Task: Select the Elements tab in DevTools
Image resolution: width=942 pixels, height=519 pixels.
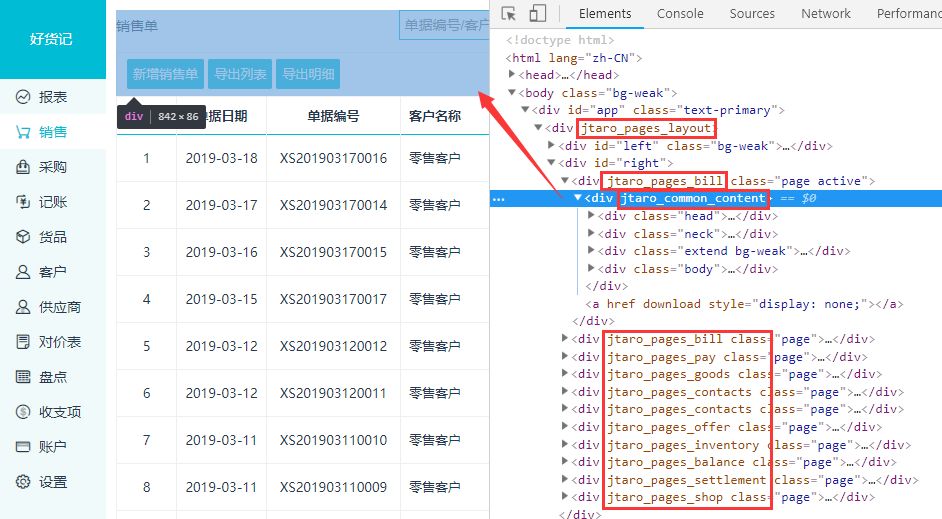Action: pyautogui.click(x=605, y=13)
